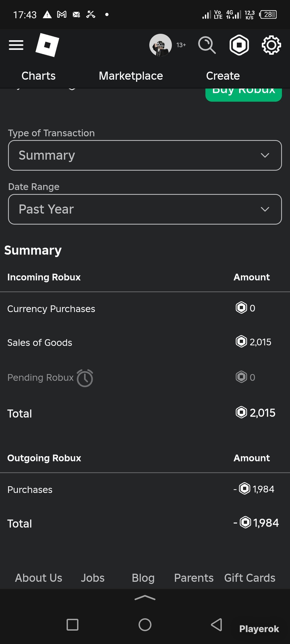Go to the Create tab
This screenshot has width=290, height=644.
click(223, 76)
